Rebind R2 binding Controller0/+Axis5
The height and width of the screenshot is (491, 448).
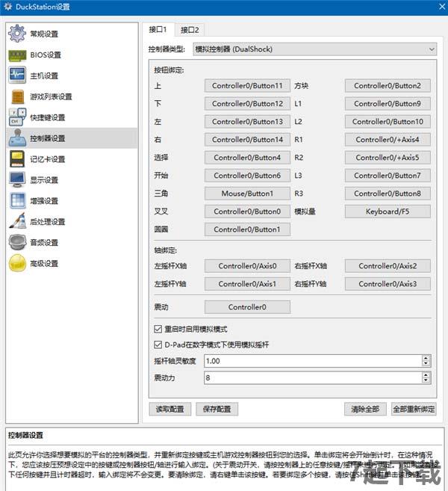(388, 158)
